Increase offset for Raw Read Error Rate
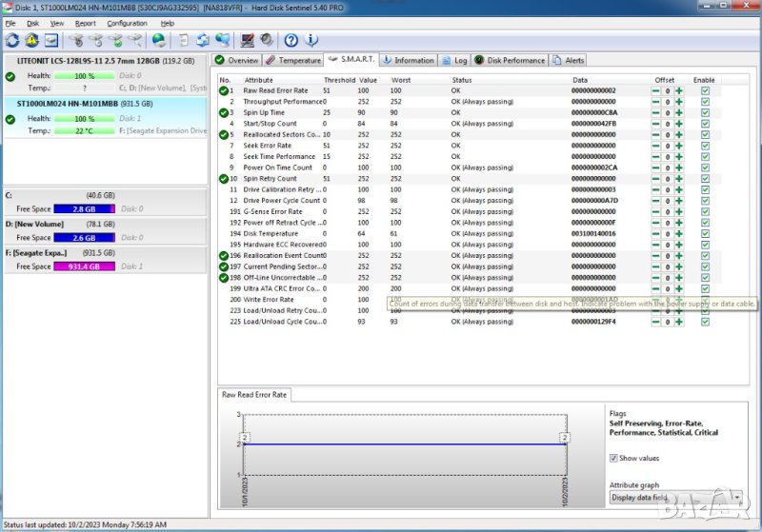 pyautogui.click(x=679, y=90)
